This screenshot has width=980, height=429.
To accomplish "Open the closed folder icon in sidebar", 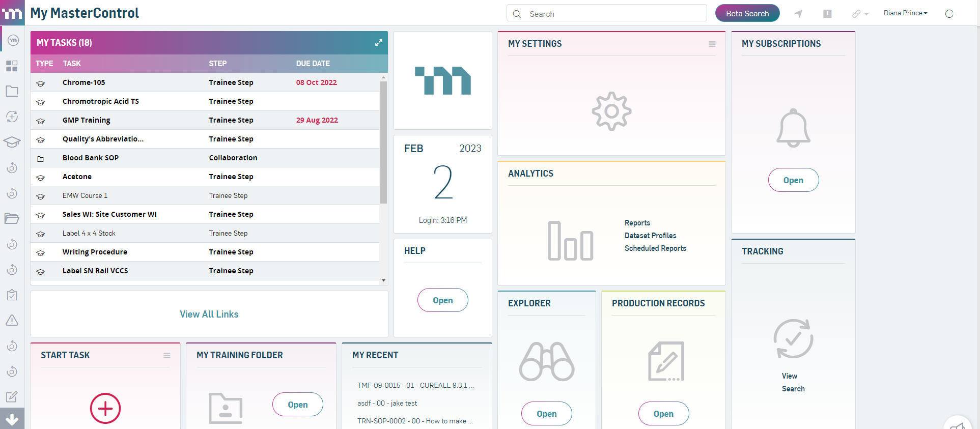I will pos(12,91).
